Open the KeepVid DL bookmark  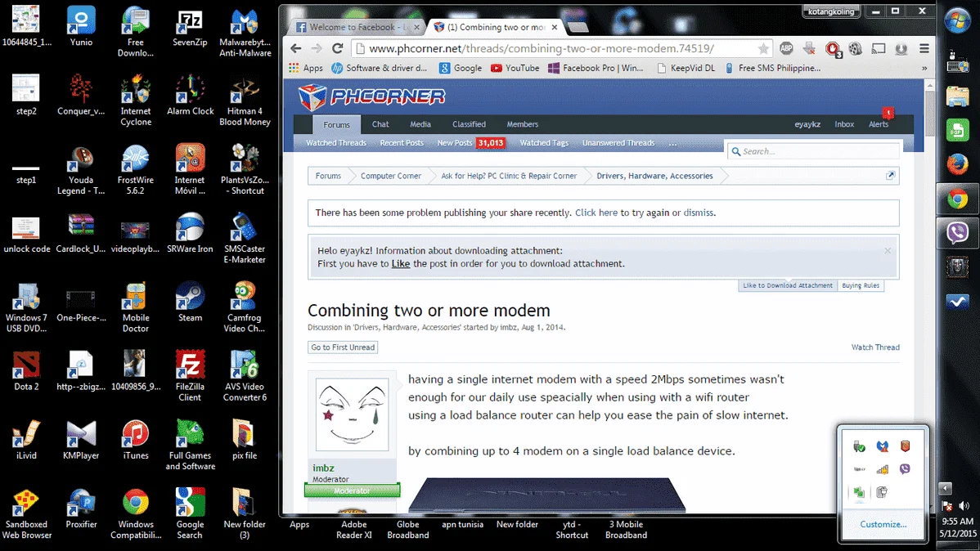click(686, 68)
